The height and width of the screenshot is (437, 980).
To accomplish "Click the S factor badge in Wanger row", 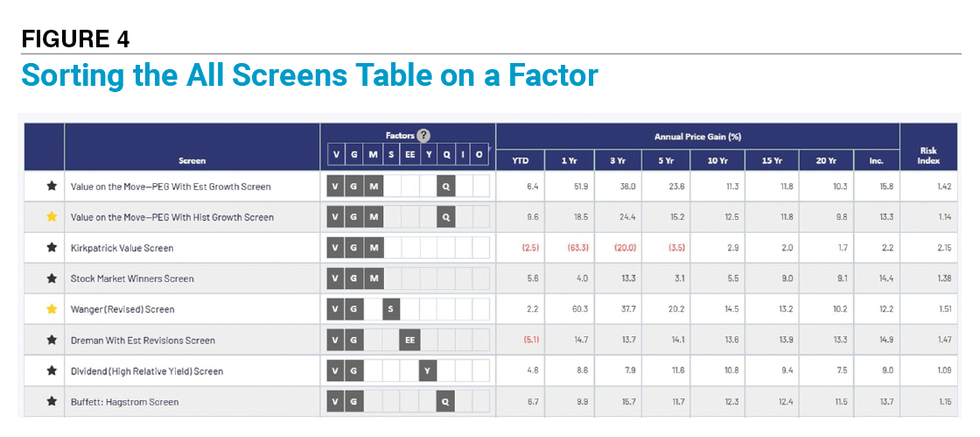I will pos(391,309).
